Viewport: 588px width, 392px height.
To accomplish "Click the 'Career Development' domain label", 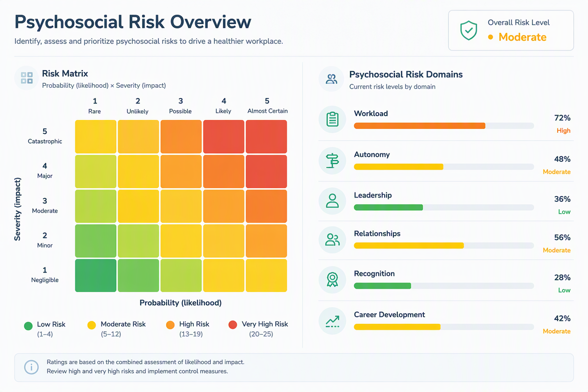I will [x=390, y=315].
